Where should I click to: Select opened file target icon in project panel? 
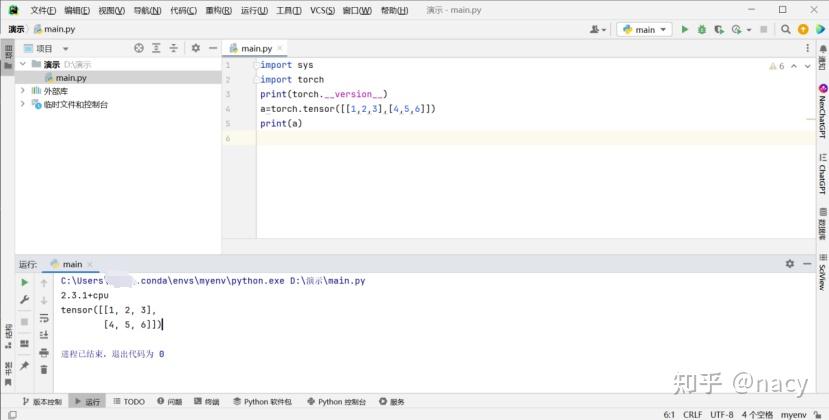[139, 48]
